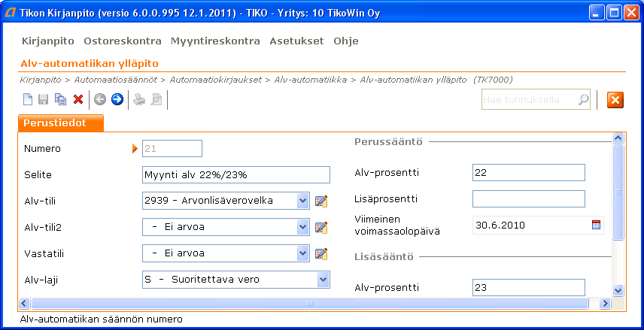The image size is (644, 330).
Task: Click the Alv-laji label
Action: pos(41,280)
